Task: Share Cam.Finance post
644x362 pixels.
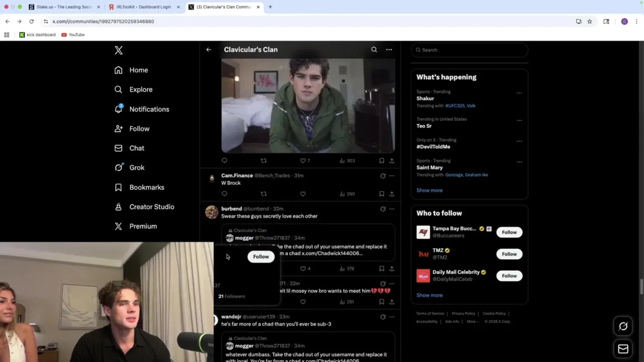Action: 391,194
